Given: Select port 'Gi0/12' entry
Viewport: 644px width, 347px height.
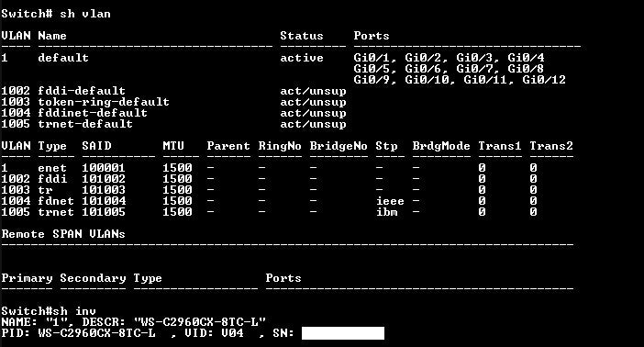Looking at the screenshot, I should (544, 80).
